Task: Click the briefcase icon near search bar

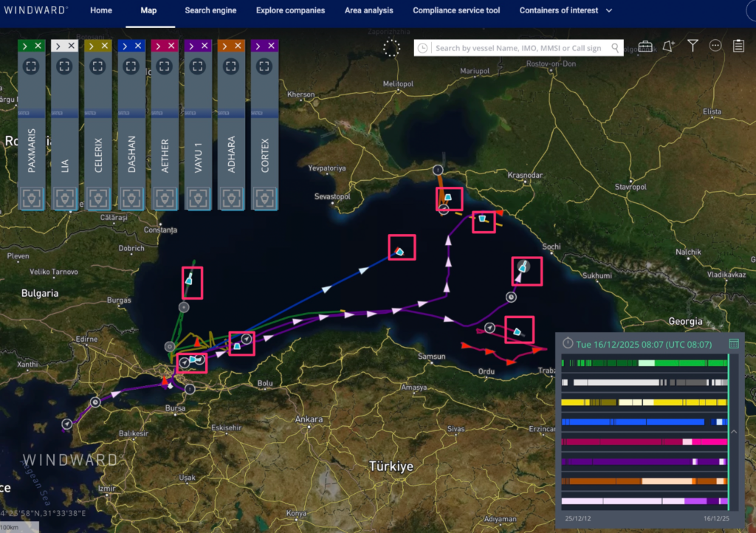Action: click(645, 47)
